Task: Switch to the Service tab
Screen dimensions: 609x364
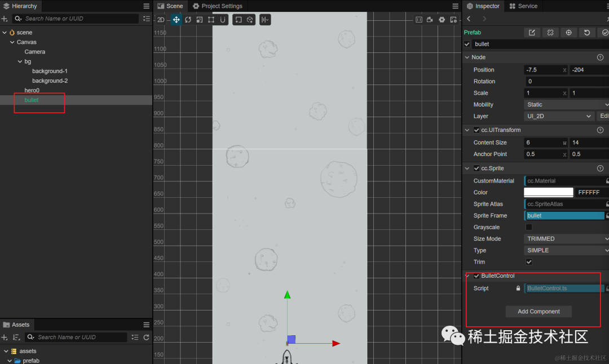Action: [x=523, y=6]
